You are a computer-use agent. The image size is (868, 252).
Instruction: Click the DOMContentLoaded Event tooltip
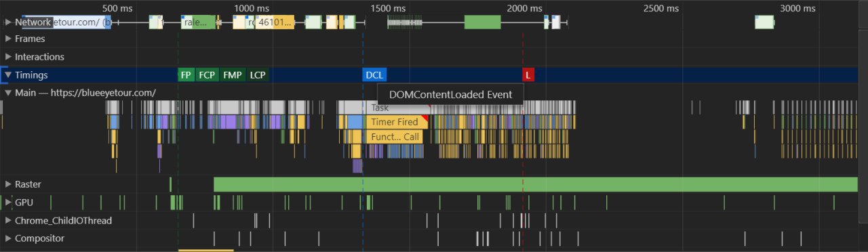451,94
